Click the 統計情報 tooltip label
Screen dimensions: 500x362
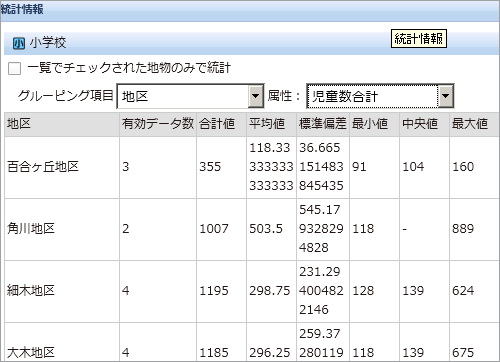419,39
